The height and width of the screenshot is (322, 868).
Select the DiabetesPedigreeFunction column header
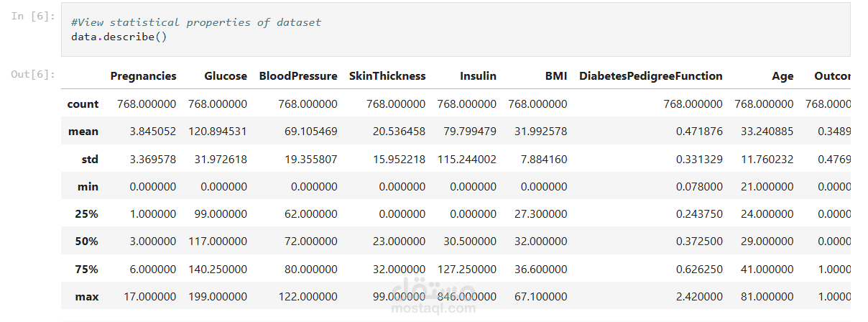[x=651, y=76]
